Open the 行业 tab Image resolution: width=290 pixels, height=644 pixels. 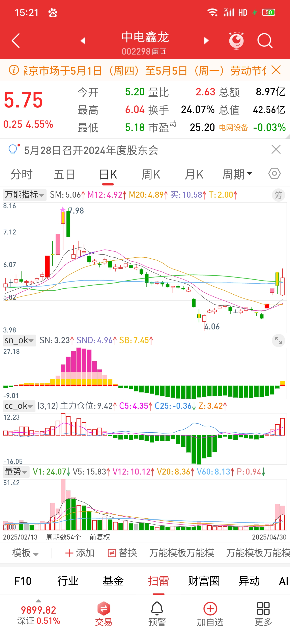point(68,581)
